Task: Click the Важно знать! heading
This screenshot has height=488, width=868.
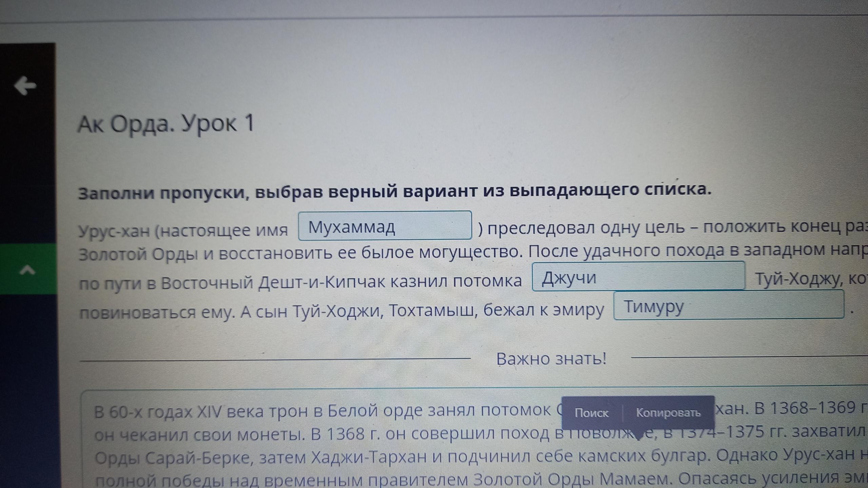Action: tap(551, 359)
